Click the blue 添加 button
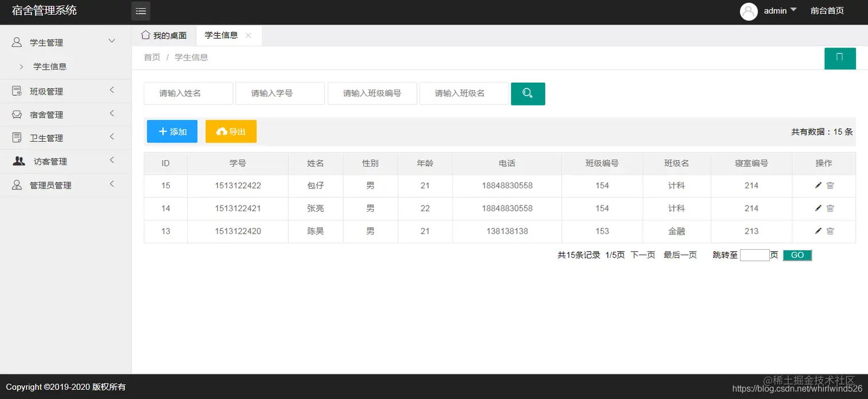The width and height of the screenshot is (868, 399). [172, 131]
